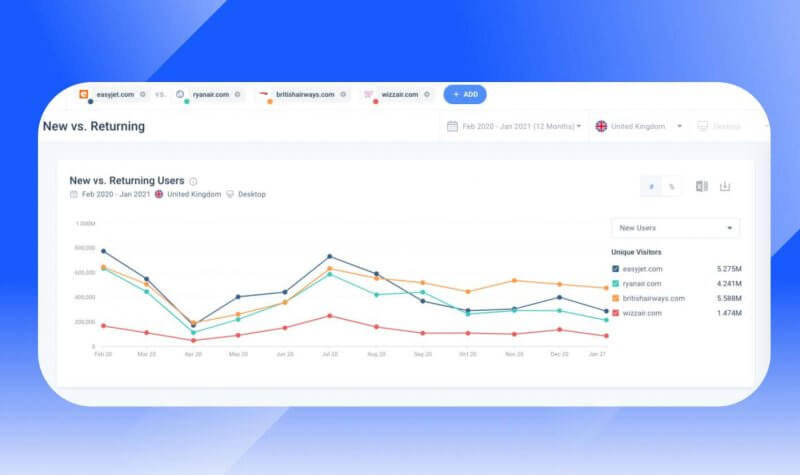This screenshot has height=475, width=800.
Task: Click britishairways.com Nov 20 data point
Action: (x=514, y=281)
